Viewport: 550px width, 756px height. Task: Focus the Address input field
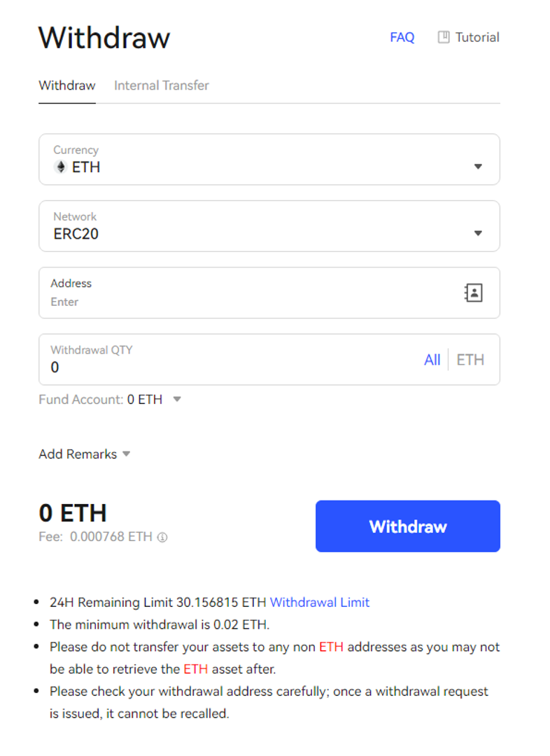245,302
